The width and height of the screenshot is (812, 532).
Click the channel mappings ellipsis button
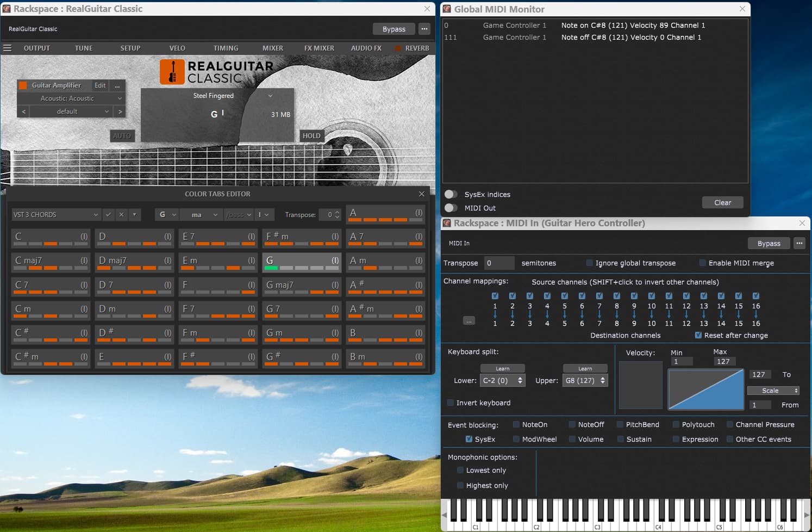tap(469, 321)
